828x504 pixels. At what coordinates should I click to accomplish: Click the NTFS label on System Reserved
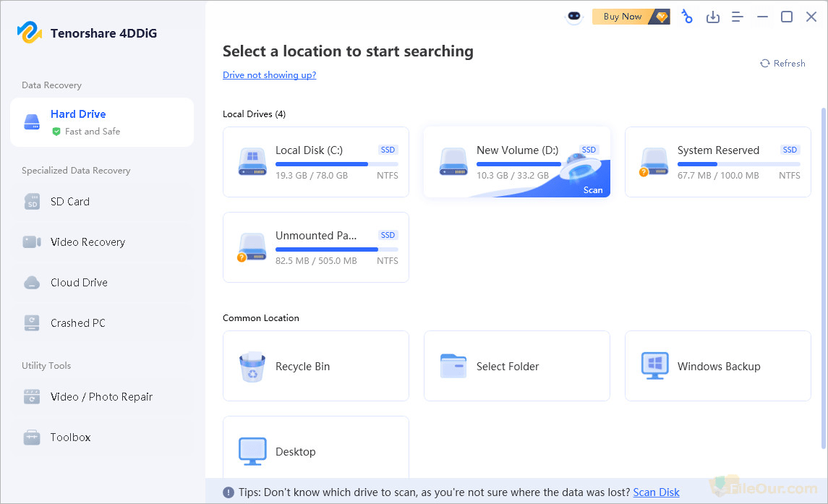tap(790, 176)
